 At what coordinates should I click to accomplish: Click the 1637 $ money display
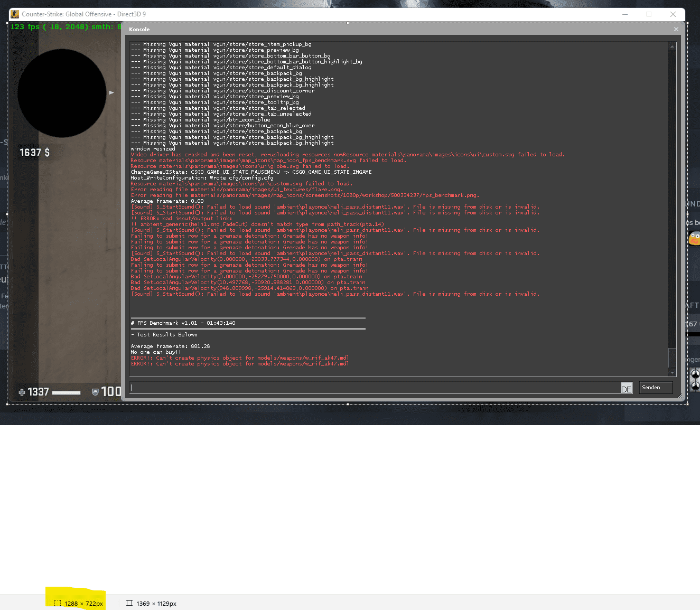click(35, 153)
